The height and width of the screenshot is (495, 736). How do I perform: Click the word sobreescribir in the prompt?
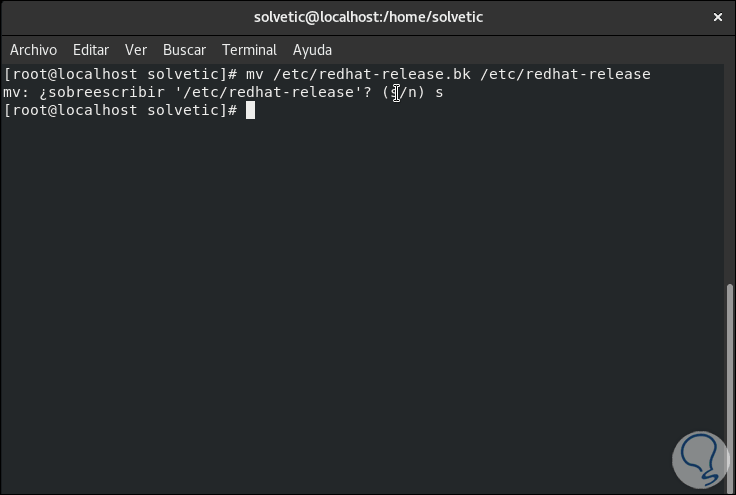coord(109,92)
